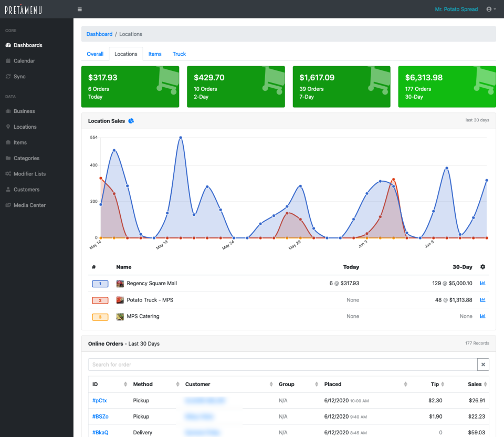504x437 pixels.
Task: Click the $429.70 2-Day sales card
Action: [236, 87]
